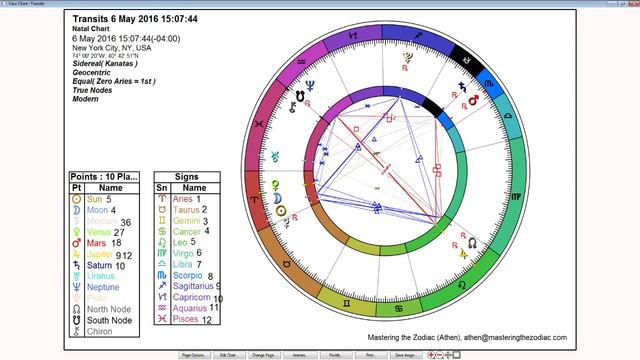The width and height of the screenshot is (640, 360).
Task: Click the red zoom-out minus icon
Action: tap(440, 355)
